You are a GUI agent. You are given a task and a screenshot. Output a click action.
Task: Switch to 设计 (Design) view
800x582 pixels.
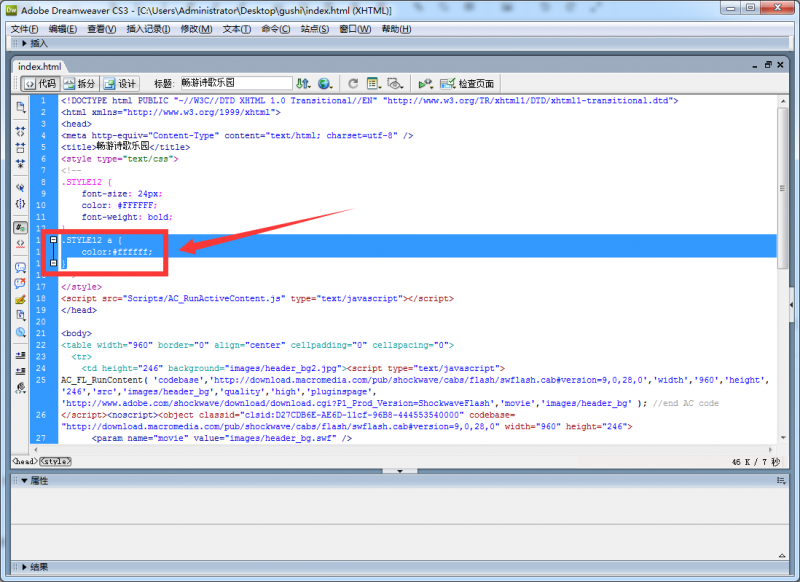[120, 84]
